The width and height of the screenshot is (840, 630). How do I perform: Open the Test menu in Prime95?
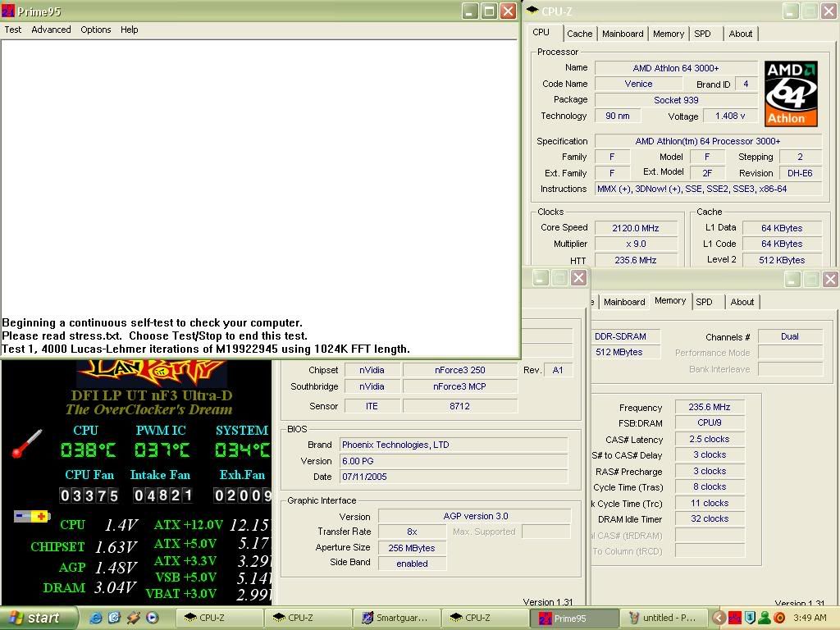(x=13, y=30)
